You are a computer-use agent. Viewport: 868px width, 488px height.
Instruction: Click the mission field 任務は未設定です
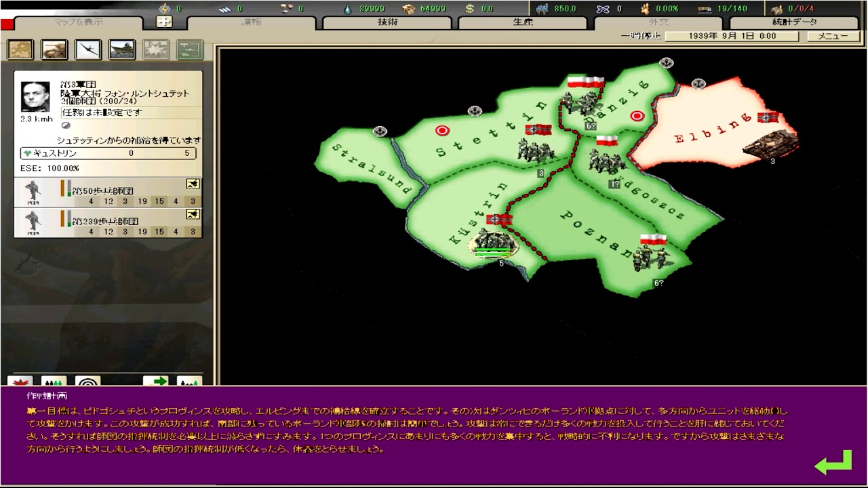(132, 113)
